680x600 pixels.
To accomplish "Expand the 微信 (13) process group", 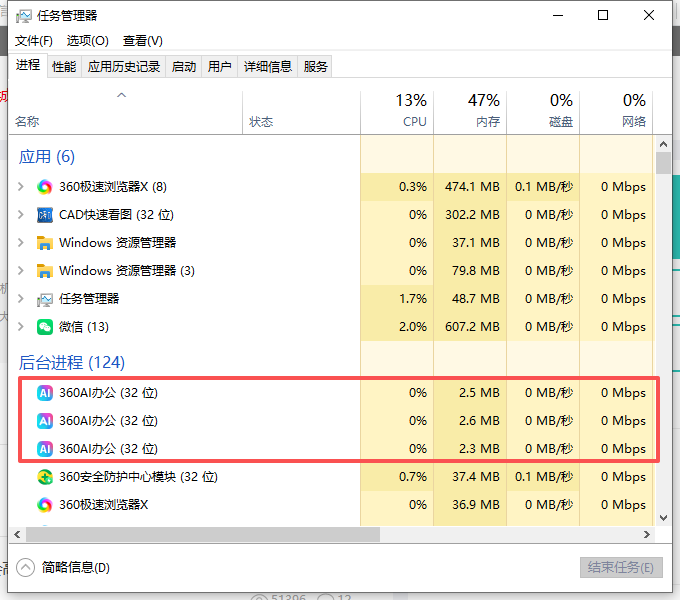I will tap(21, 327).
